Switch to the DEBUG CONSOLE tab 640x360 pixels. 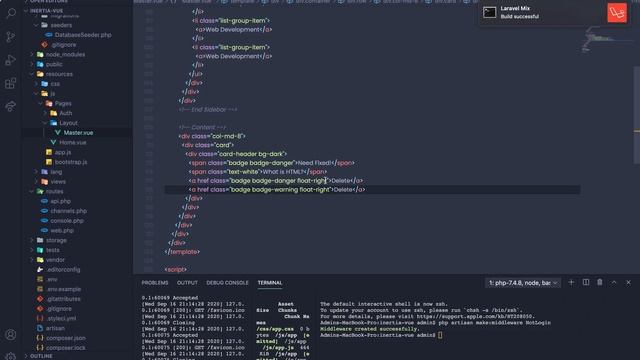pyautogui.click(x=227, y=282)
